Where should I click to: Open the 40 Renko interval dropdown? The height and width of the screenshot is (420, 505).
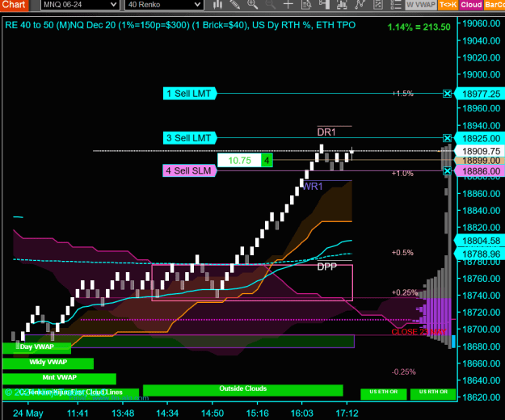coord(164,5)
